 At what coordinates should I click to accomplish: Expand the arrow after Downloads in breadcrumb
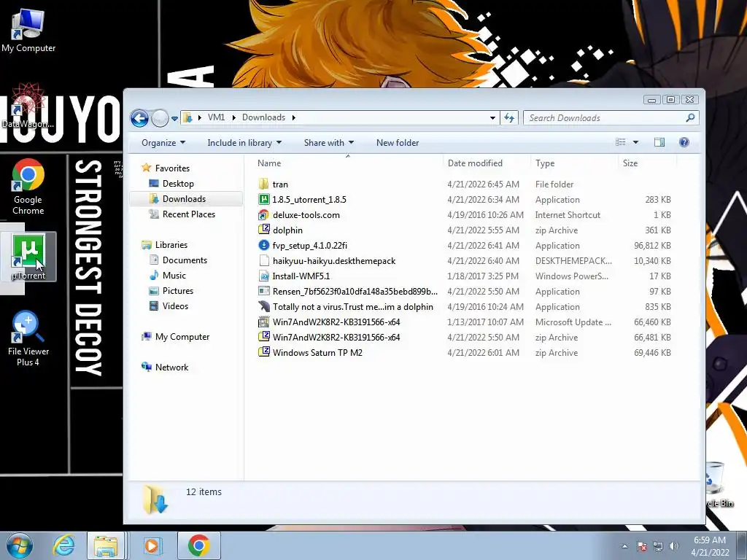(x=294, y=117)
